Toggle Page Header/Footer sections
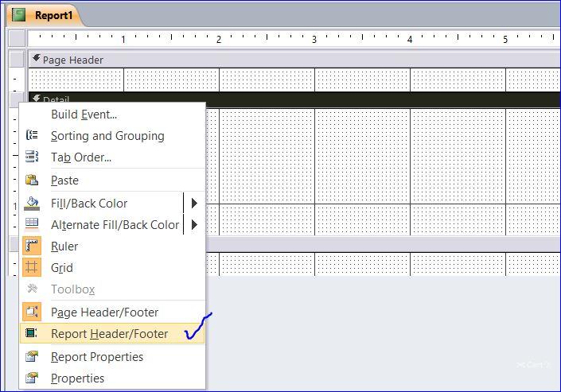The width and height of the screenshot is (561, 392). [104, 312]
